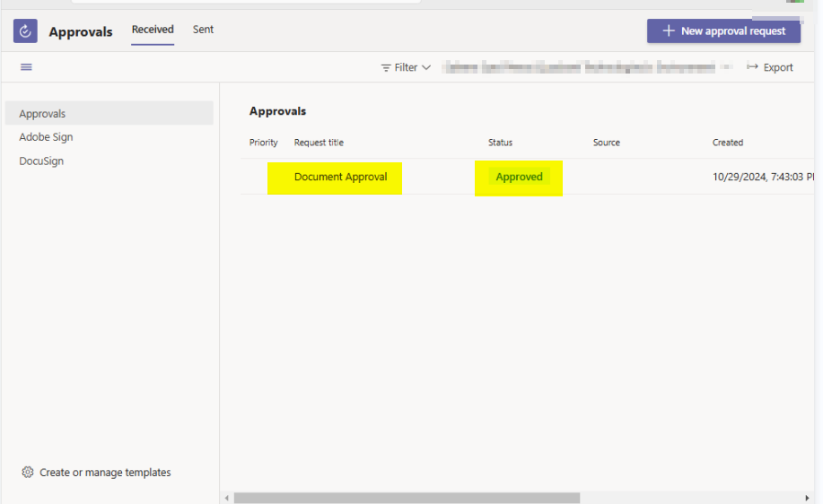823x504 pixels.
Task: Select DocuSign in the sidebar
Action: point(41,161)
